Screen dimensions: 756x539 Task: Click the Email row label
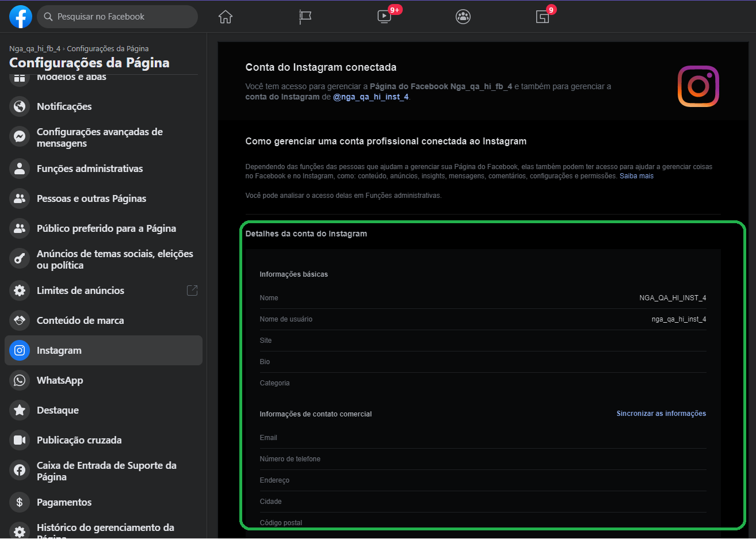(268, 438)
